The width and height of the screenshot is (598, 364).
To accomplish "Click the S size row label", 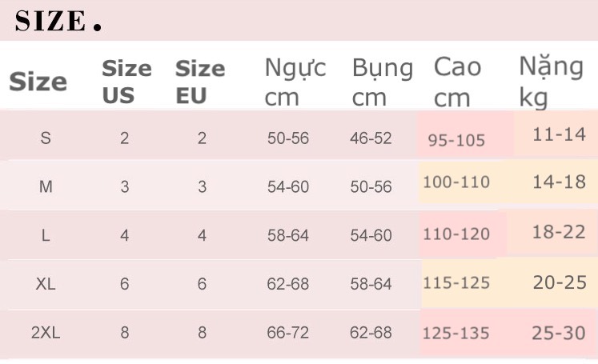I will point(46,138).
